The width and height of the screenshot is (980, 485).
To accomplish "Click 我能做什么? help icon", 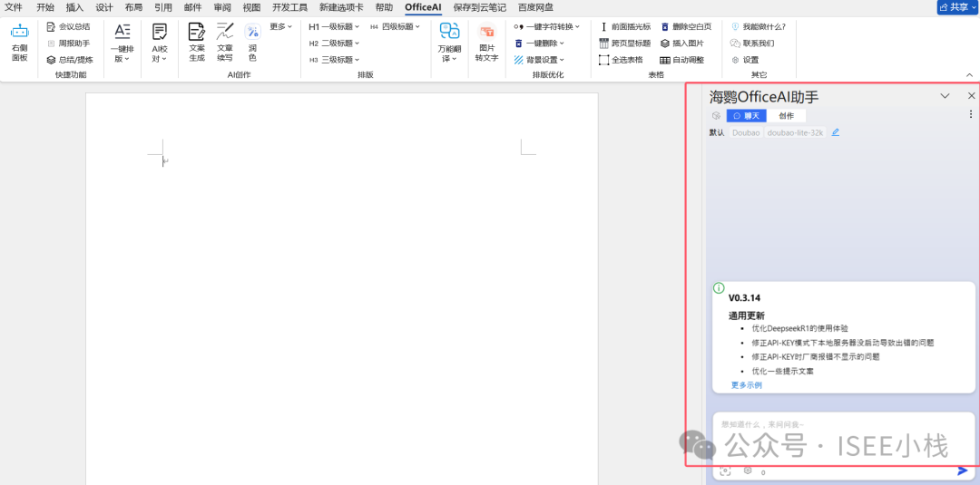I will tap(735, 27).
